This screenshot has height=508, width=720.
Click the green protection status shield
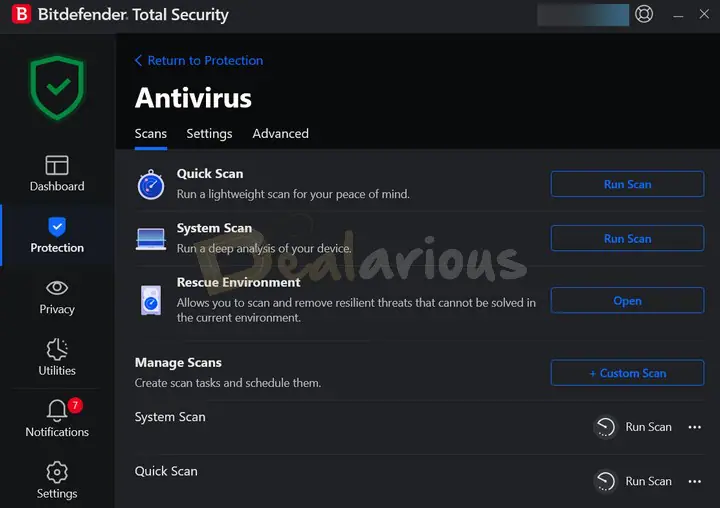(57, 88)
